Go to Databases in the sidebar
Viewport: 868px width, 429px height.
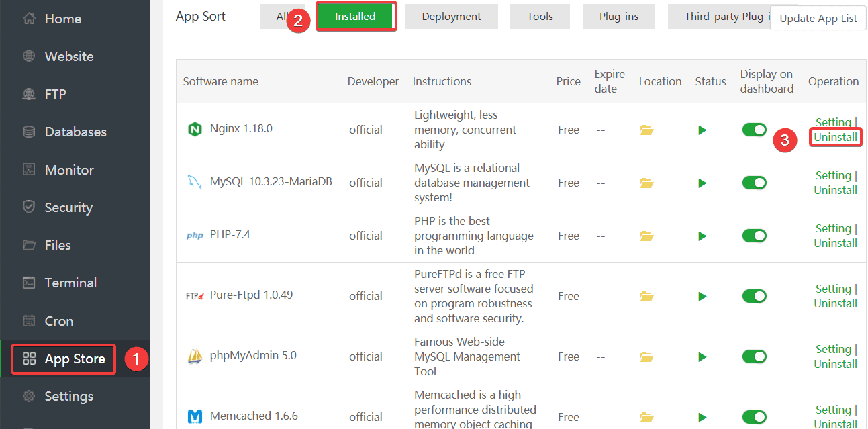pyautogui.click(x=75, y=132)
